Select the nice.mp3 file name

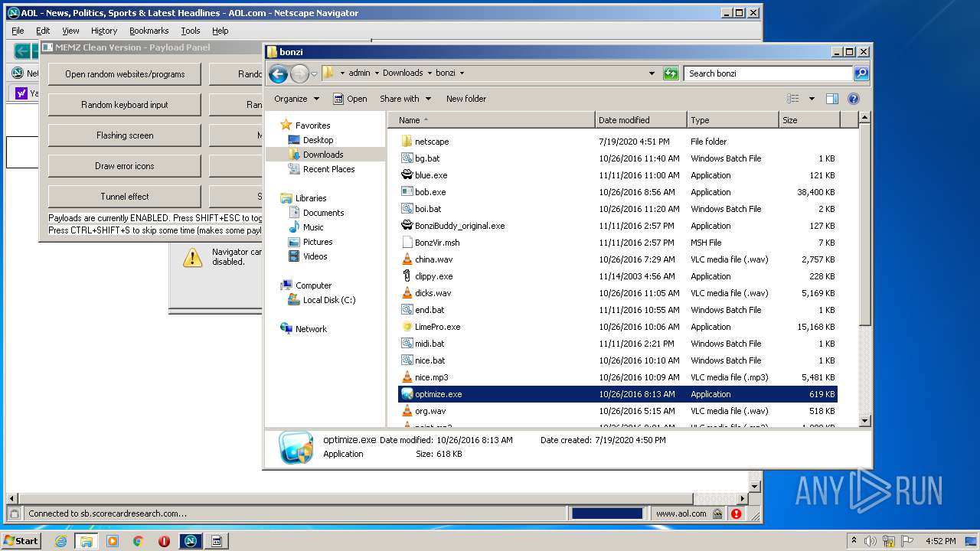pos(431,377)
